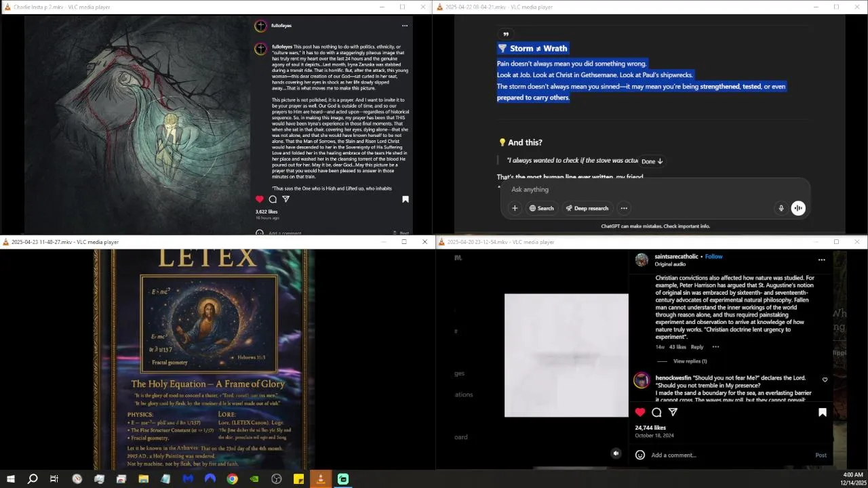Toggle the reel speaker mute button

coord(616,453)
